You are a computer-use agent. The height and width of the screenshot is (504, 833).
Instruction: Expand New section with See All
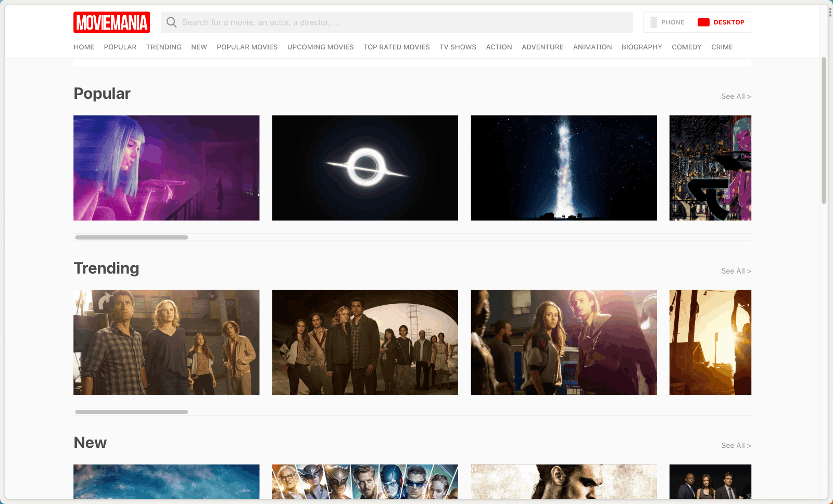point(736,445)
